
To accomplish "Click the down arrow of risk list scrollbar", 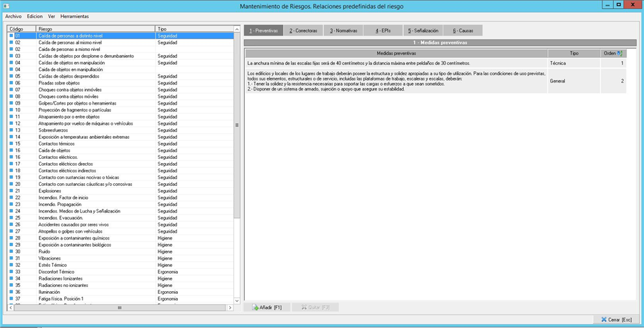I will (237, 301).
